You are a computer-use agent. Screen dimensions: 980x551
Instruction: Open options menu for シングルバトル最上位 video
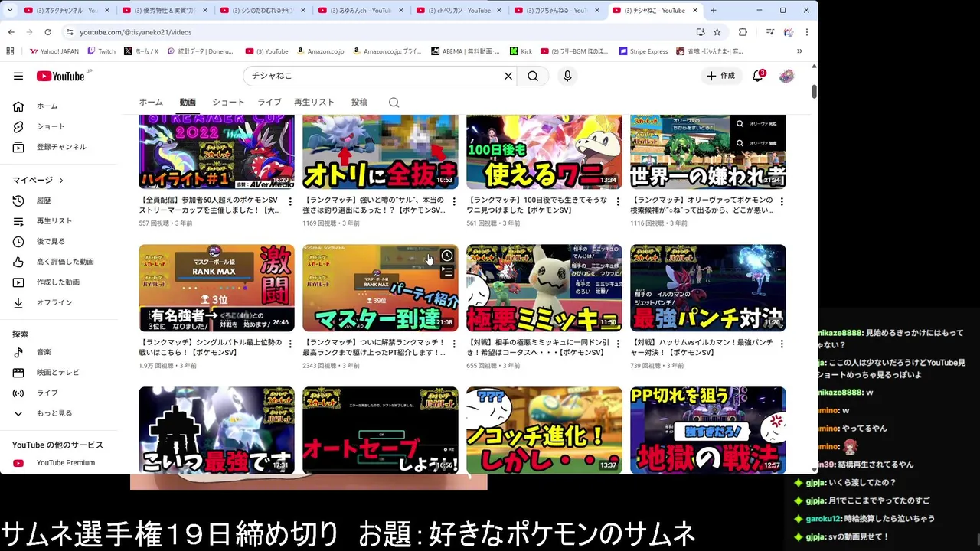290,344
